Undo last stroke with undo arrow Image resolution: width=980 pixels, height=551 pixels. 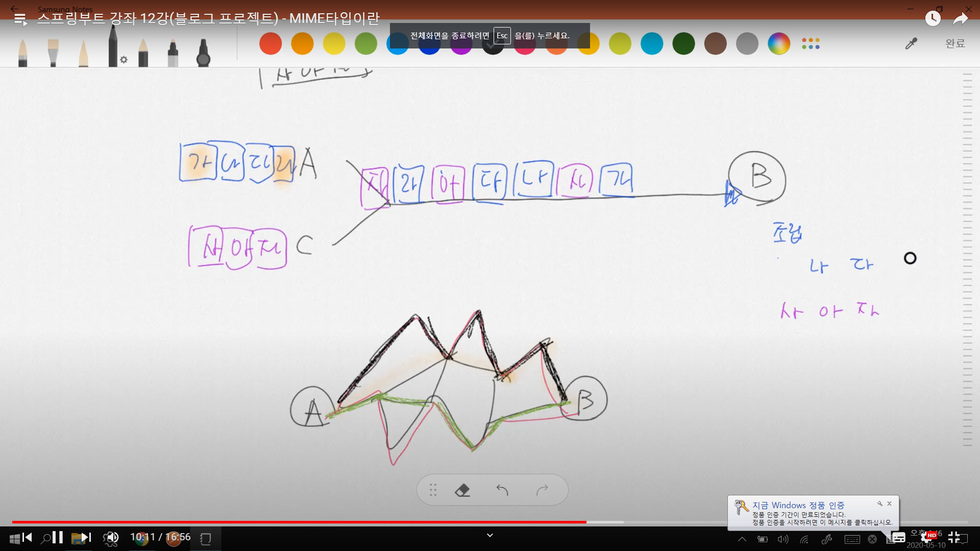coord(502,490)
